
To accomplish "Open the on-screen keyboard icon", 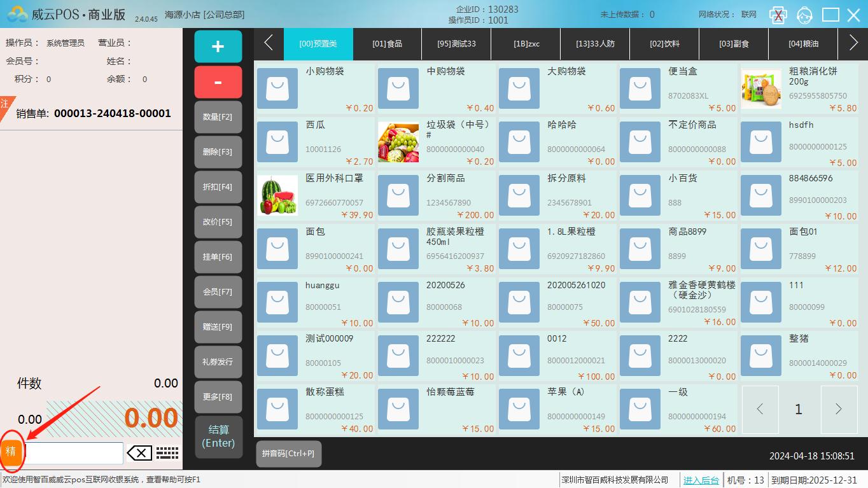I will 167,453.
